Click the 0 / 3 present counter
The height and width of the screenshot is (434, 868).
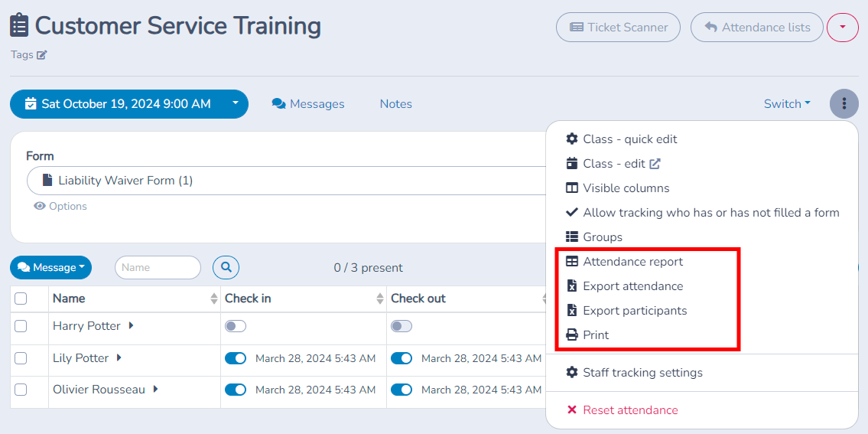point(368,268)
